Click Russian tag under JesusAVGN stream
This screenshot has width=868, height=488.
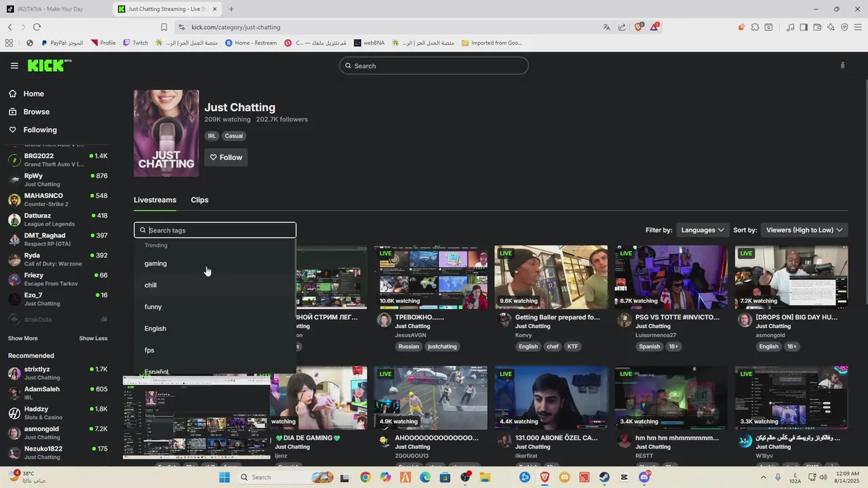pyautogui.click(x=408, y=346)
